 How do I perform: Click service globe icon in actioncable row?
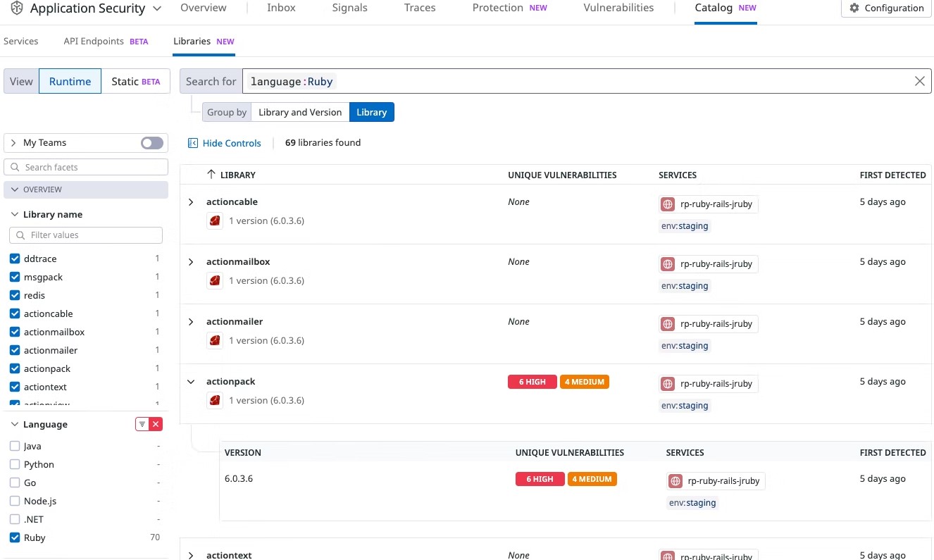pos(668,204)
